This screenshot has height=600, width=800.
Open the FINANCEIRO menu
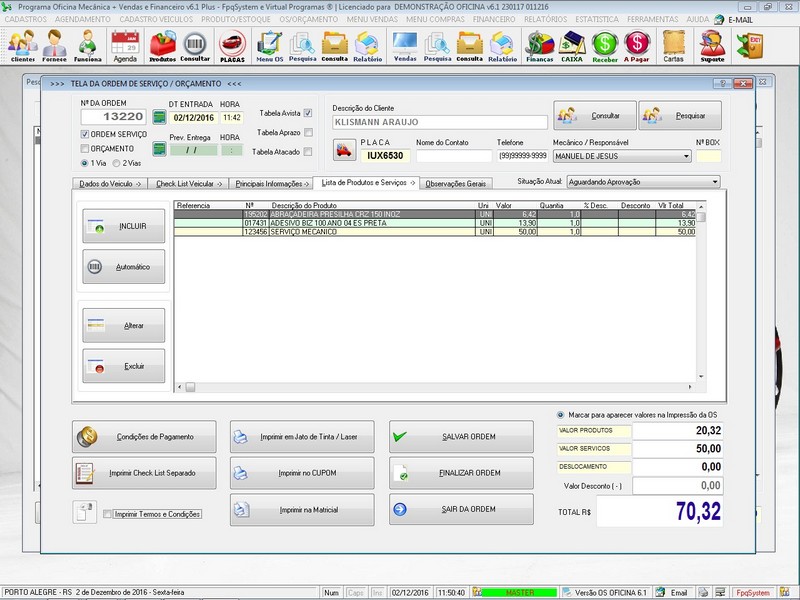pyautogui.click(x=494, y=19)
